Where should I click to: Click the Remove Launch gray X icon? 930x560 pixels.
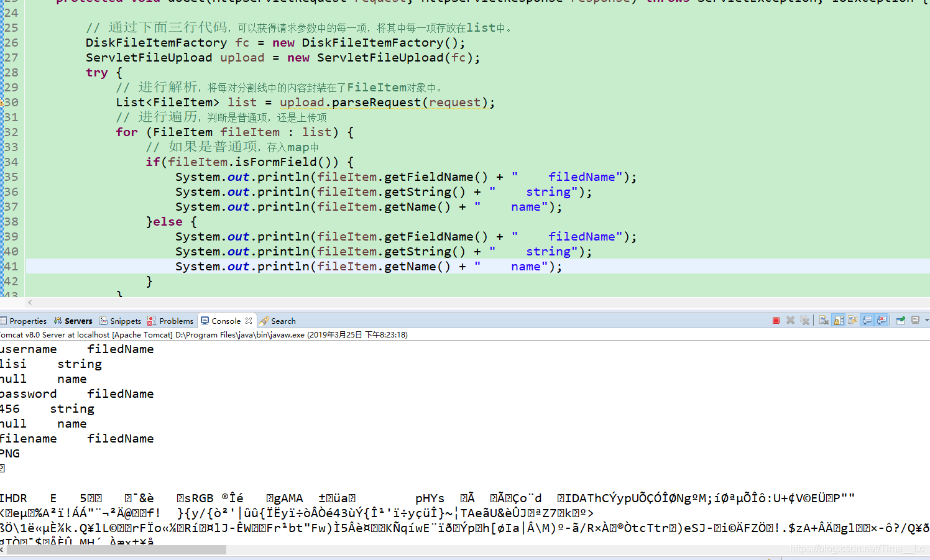click(790, 320)
